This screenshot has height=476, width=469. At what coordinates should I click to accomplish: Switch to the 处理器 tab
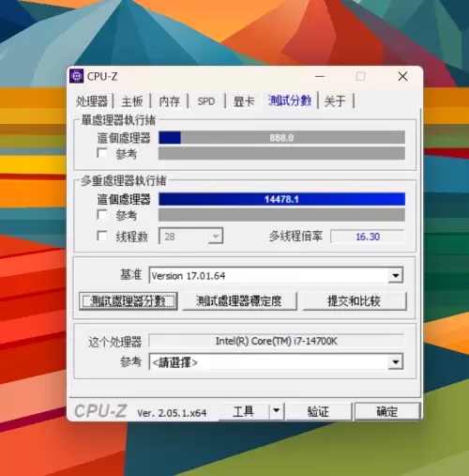92,101
